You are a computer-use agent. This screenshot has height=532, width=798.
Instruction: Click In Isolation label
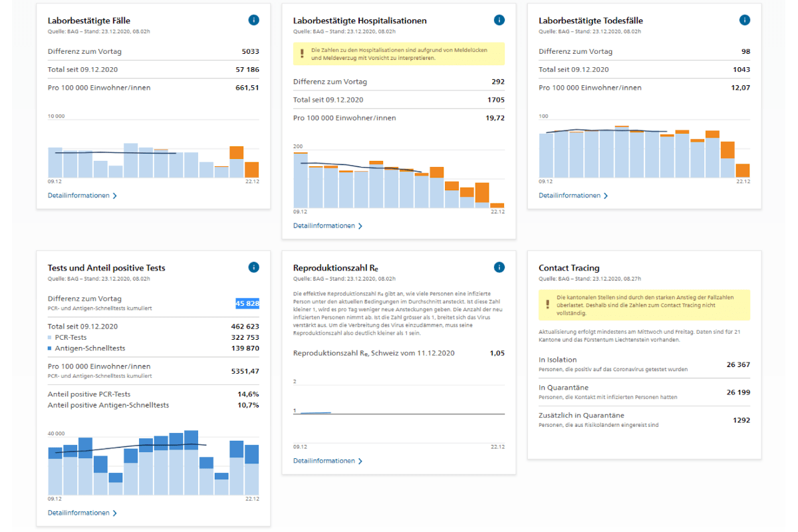tap(558, 360)
